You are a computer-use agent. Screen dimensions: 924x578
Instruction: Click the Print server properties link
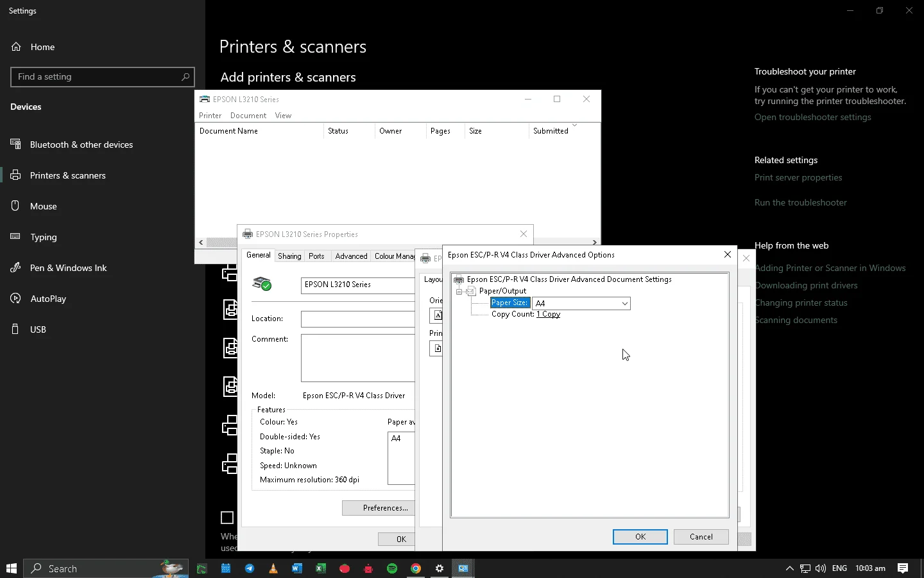click(798, 178)
